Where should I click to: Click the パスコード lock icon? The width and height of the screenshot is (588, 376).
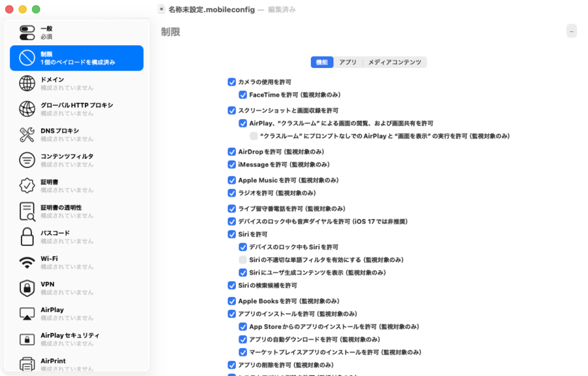[27, 237]
